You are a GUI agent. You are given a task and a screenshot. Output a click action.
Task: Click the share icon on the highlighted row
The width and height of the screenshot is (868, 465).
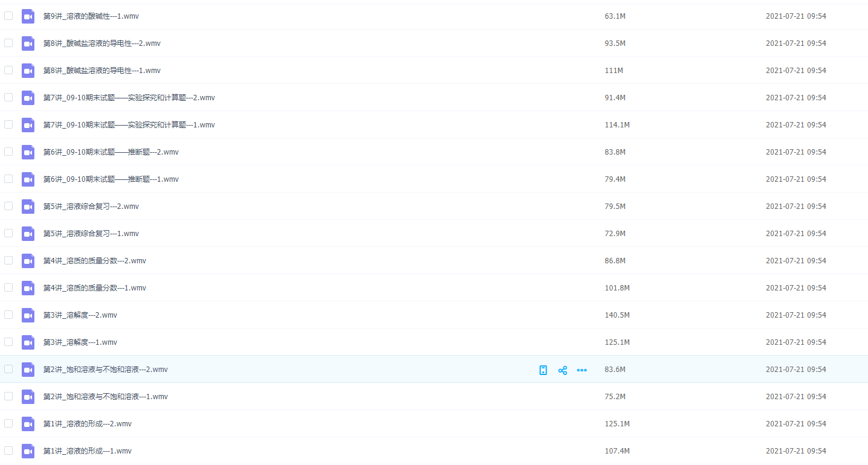point(563,370)
